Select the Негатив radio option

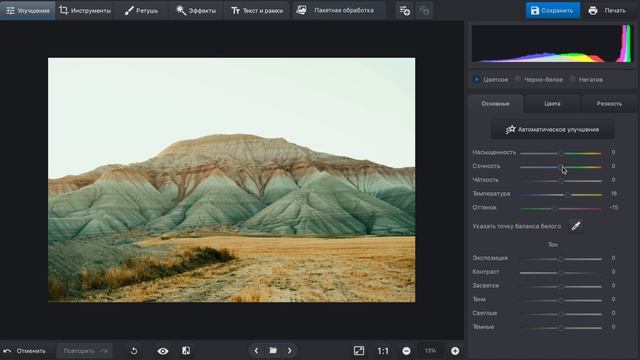point(572,79)
